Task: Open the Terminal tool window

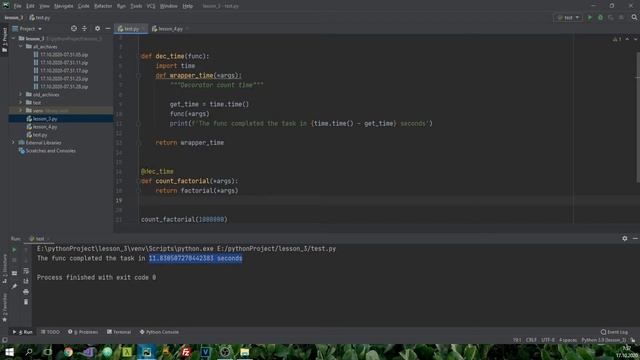Action: click(119, 332)
